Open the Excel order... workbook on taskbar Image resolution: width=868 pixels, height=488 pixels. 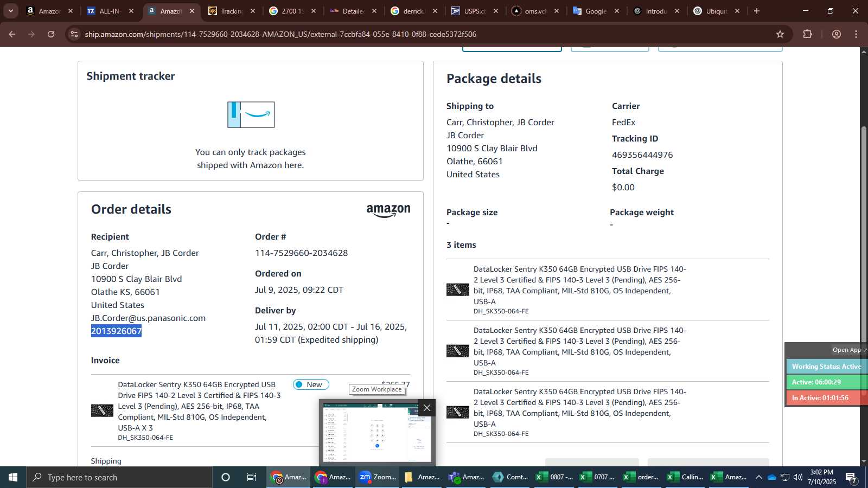pos(642,477)
